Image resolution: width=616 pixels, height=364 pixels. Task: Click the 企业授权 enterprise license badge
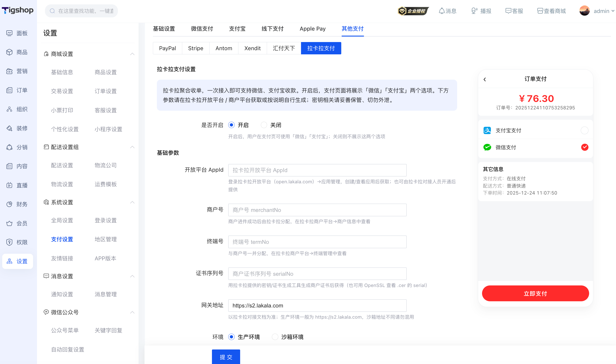pos(413,11)
